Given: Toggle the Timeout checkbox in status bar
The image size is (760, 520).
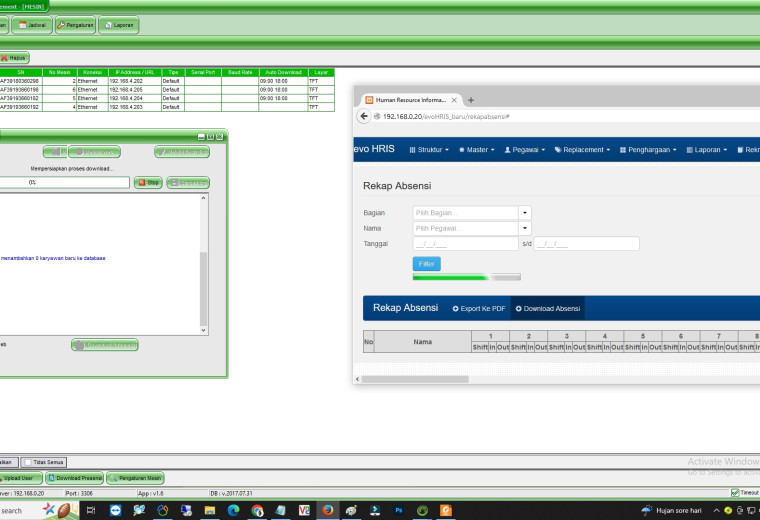Looking at the screenshot, I should pyautogui.click(x=735, y=493).
